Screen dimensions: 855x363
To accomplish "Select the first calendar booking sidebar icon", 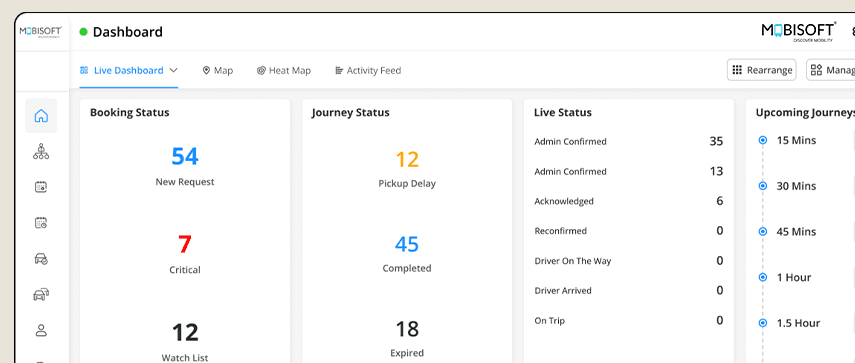I will click(x=41, y=187).
